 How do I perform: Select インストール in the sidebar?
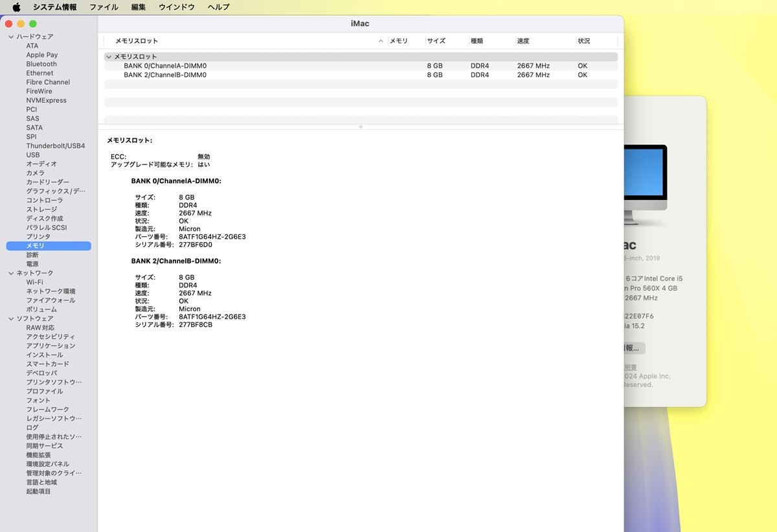[x=45, y=355]
